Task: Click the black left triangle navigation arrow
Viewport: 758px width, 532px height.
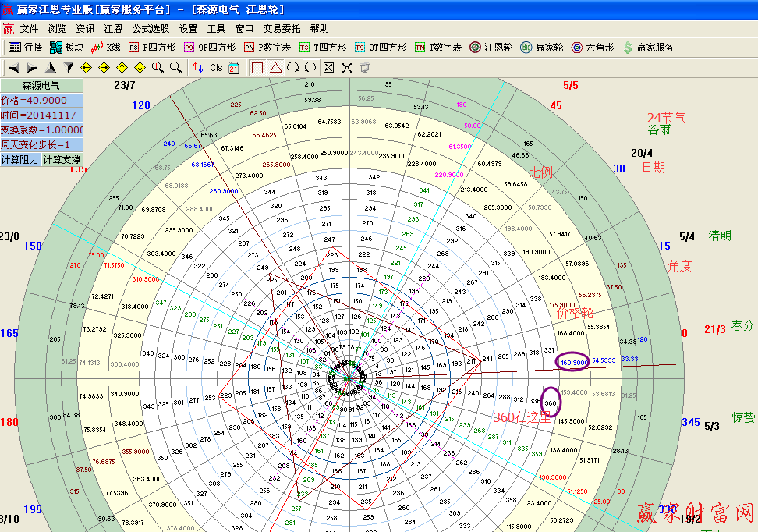Action: tap(14, 68)
